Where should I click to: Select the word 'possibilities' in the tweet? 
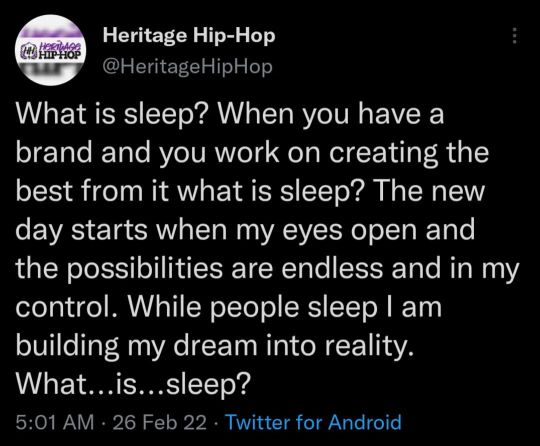click(144, 269)
